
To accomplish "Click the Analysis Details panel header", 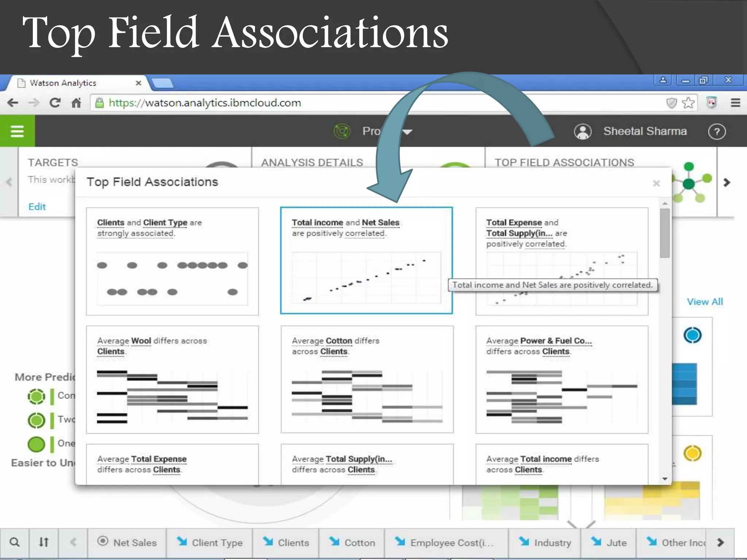I will pos(312,162).
